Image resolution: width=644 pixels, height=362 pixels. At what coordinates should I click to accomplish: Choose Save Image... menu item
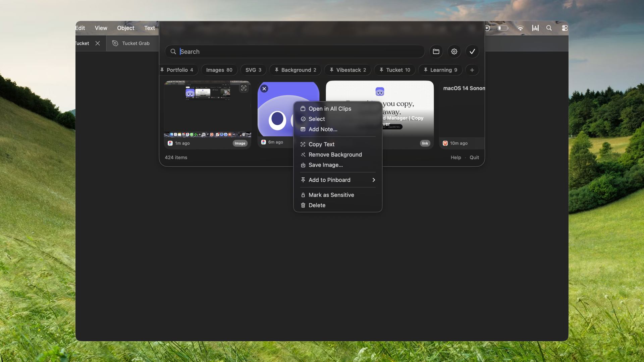point(338,165)
